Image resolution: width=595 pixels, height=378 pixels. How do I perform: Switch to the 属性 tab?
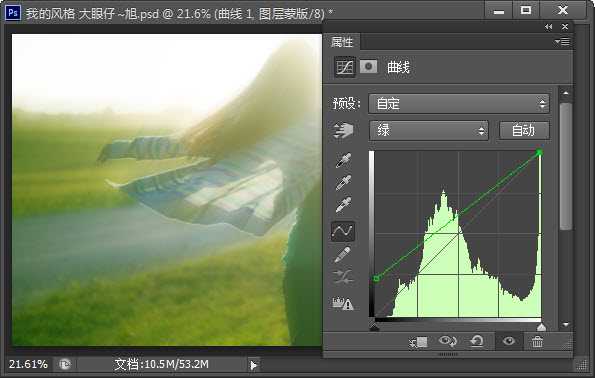click(x=342, y=42)
